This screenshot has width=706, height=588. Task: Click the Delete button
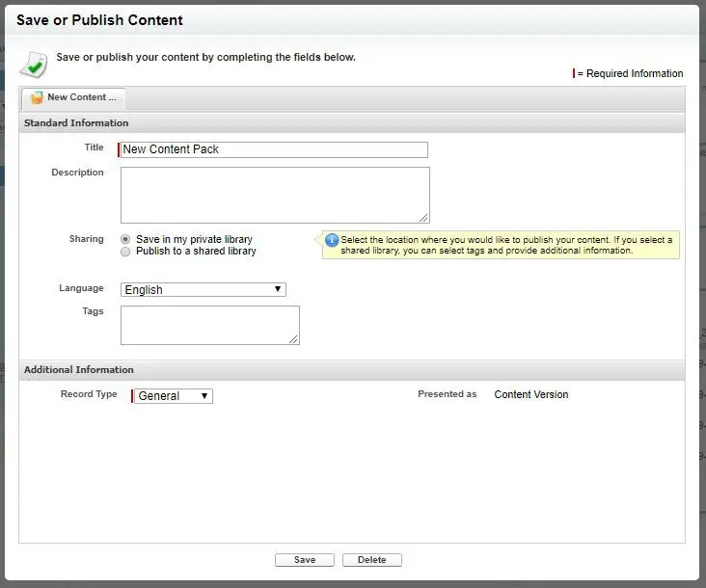372,560
